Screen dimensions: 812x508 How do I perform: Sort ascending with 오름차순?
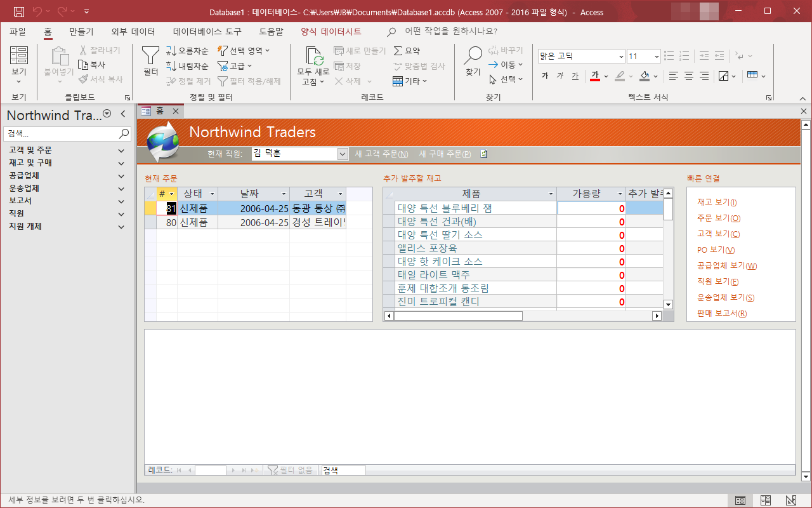188,50
